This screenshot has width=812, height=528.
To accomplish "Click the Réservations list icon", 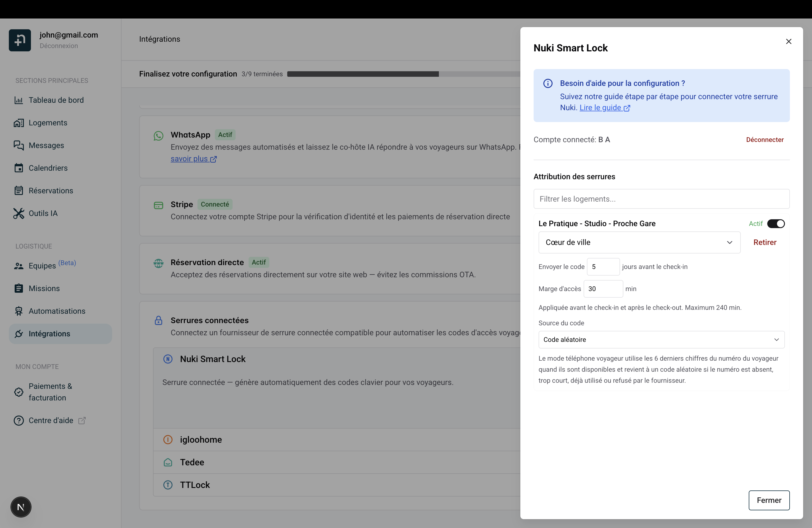I will (19, 191).
